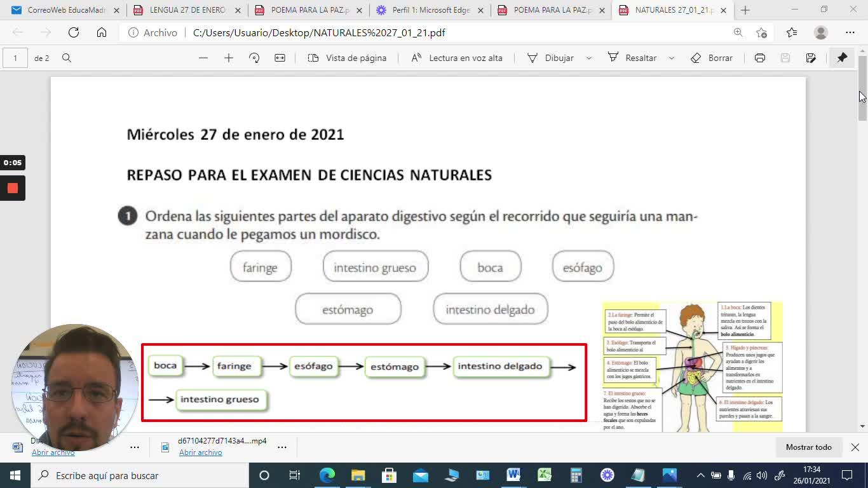Close the CorreoWeb EducaMadrid tab
Image resolution: width=868 pixels, height=488 pixels.
point(116,10)
